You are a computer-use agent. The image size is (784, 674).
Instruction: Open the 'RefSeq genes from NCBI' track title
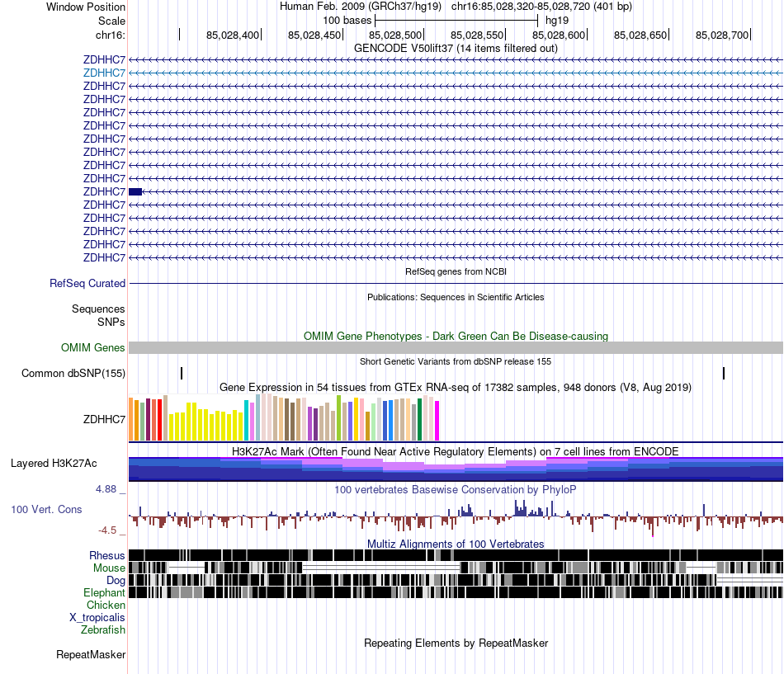pyautogui.click(x=456, y=271)
